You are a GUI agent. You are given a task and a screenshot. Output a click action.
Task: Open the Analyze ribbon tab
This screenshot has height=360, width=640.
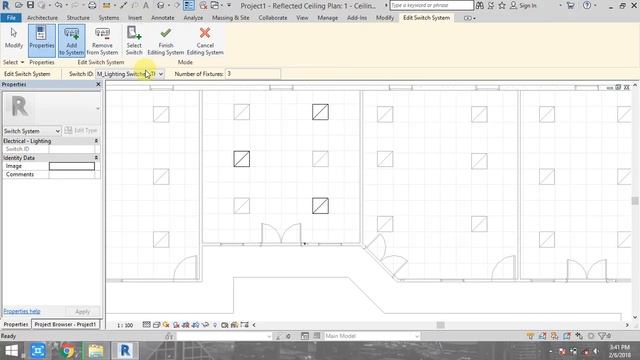click(x=193, y=18)
